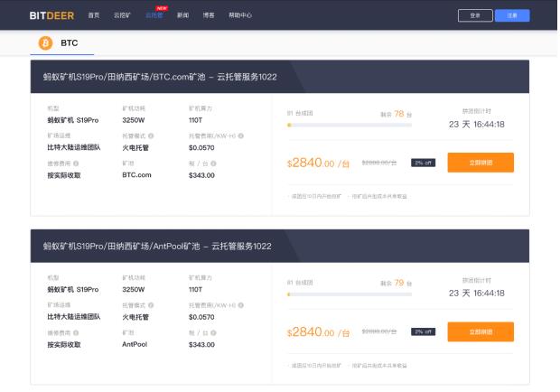Open the 首页 home menu item
The width and height of the screenshot is (560, 392).
pos(94,15)
